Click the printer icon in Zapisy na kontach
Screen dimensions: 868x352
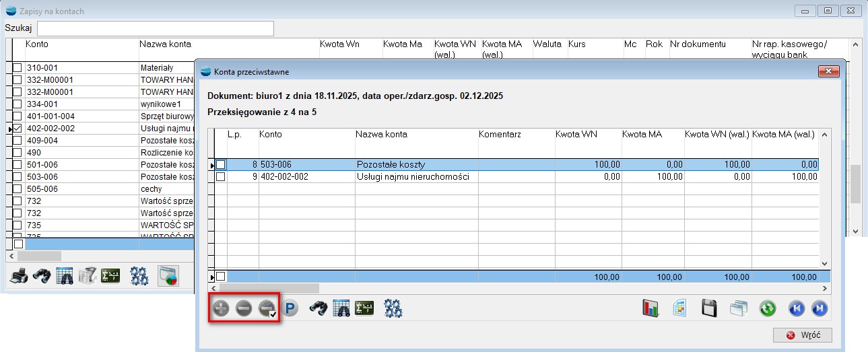point(20,276)
